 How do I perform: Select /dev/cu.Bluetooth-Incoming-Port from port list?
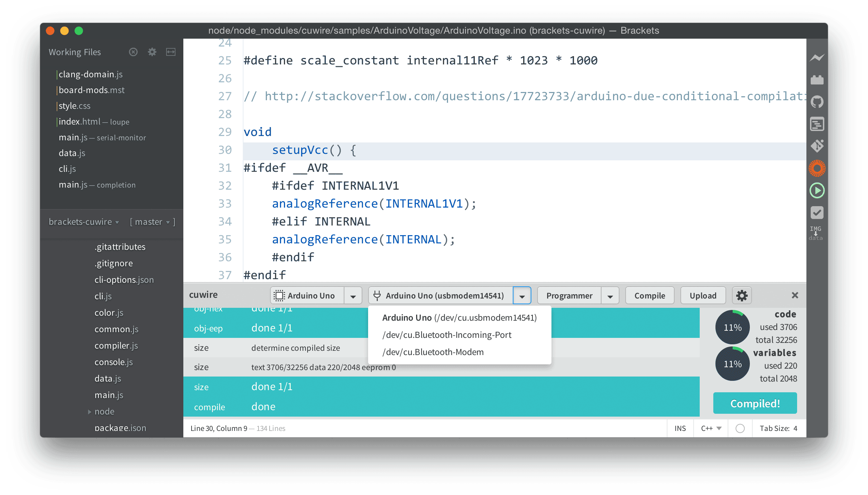click(x=447, y=335)
